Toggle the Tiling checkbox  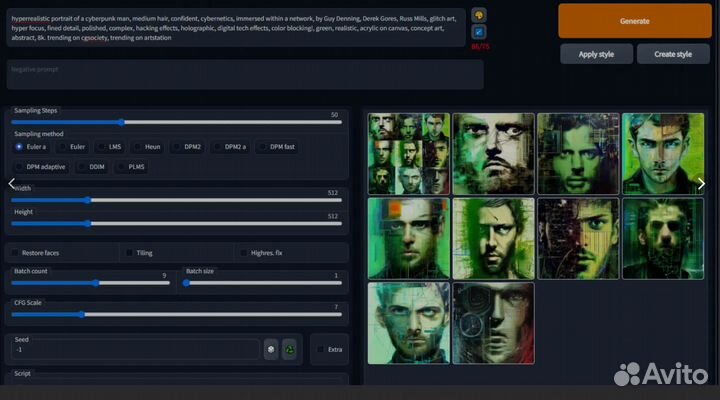(129, 253)
